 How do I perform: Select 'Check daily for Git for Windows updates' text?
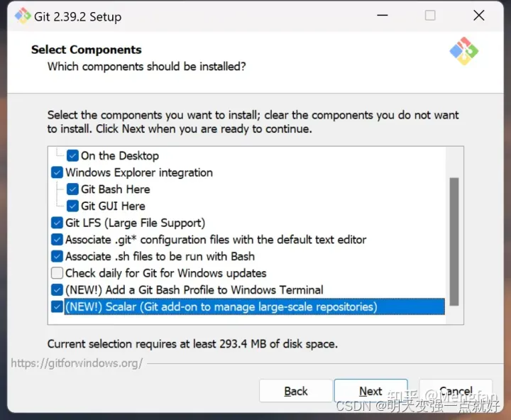click(x=166, y=273)
